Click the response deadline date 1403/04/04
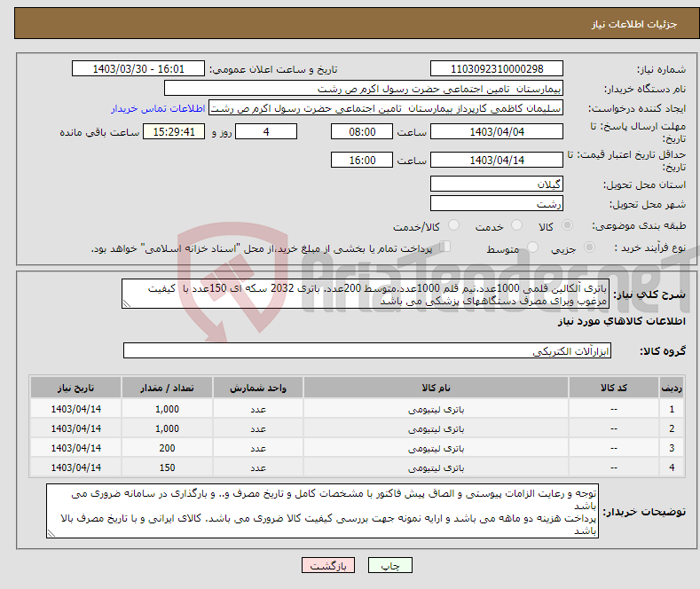 pos(497,131)
